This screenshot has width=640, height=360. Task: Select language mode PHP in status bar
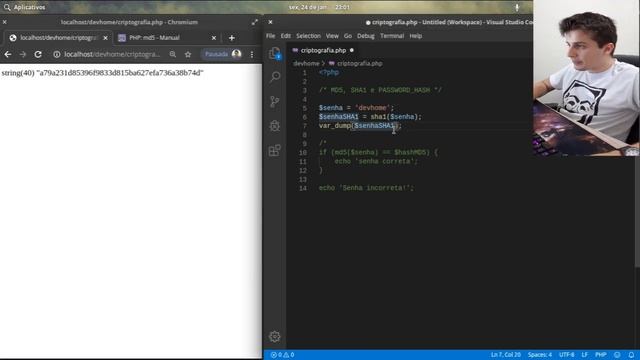600,355
